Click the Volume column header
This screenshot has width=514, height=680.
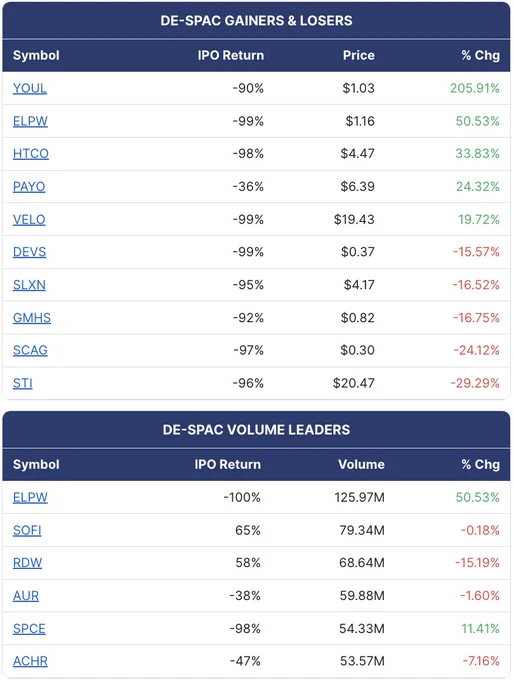[x=361, y=464]
